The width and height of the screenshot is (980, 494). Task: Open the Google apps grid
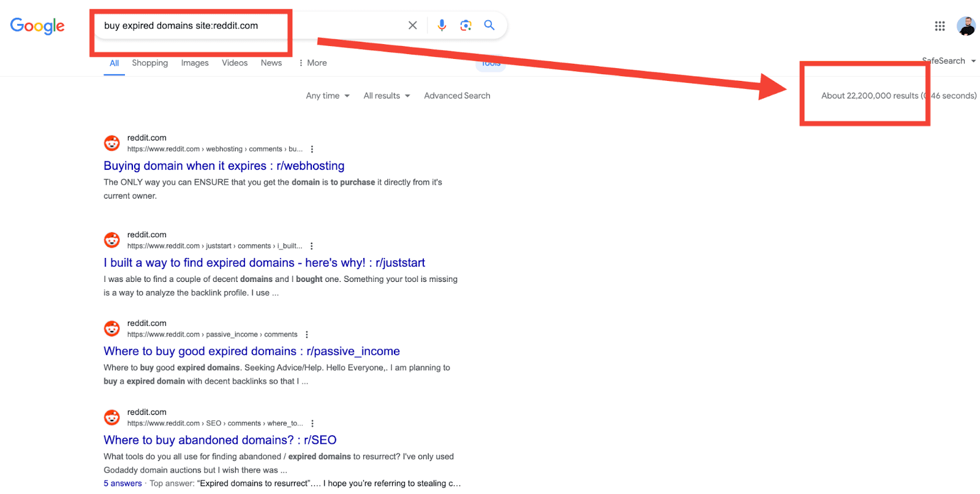(940, 26)
